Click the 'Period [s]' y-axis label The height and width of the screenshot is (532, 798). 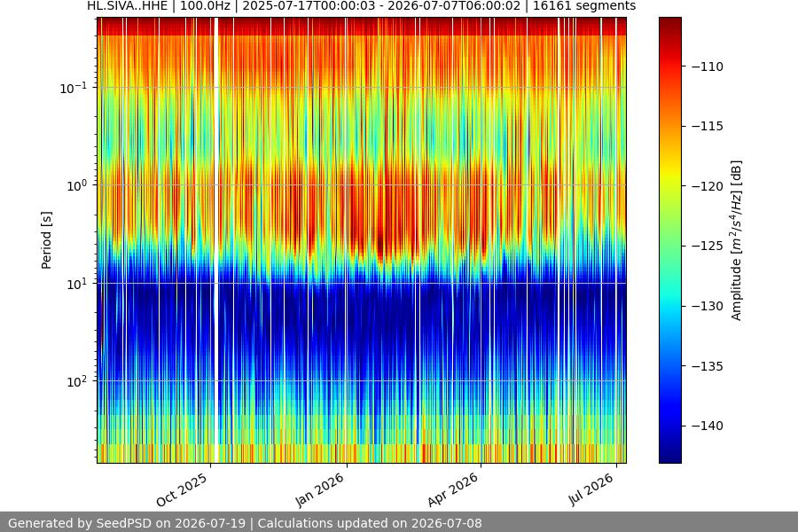point(46,240)
